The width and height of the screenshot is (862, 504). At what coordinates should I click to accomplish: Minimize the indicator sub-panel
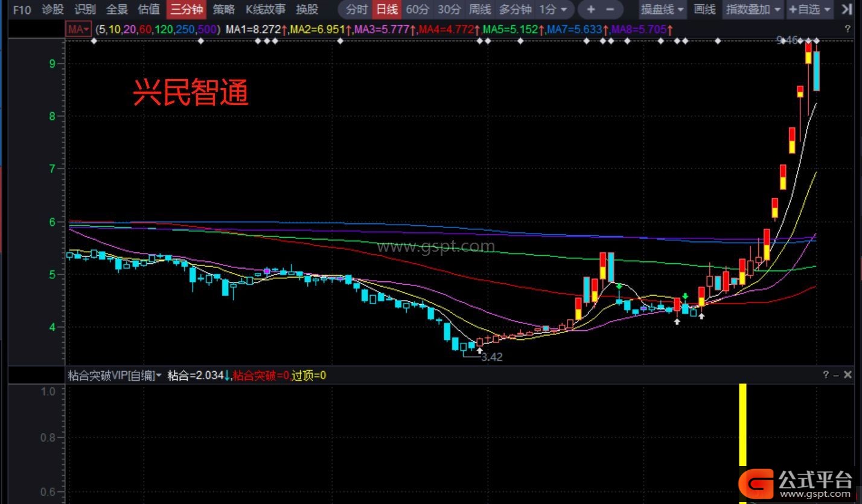(836, 375)
